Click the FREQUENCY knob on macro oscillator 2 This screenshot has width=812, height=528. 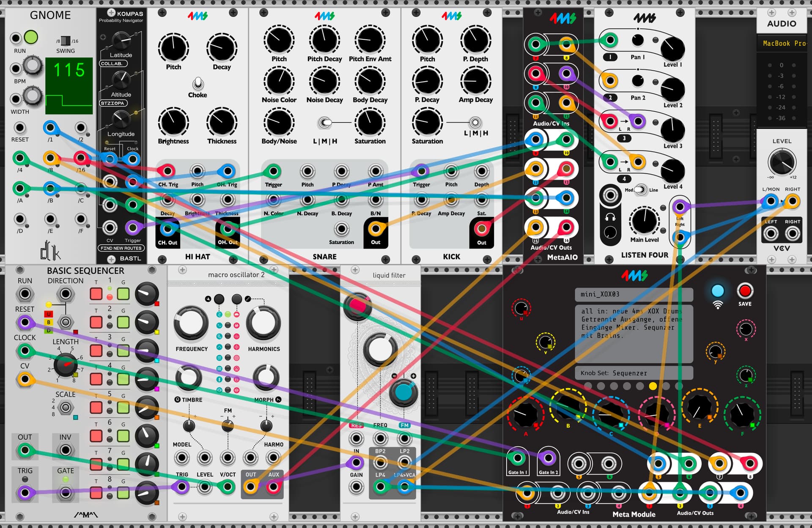point(191,323)
